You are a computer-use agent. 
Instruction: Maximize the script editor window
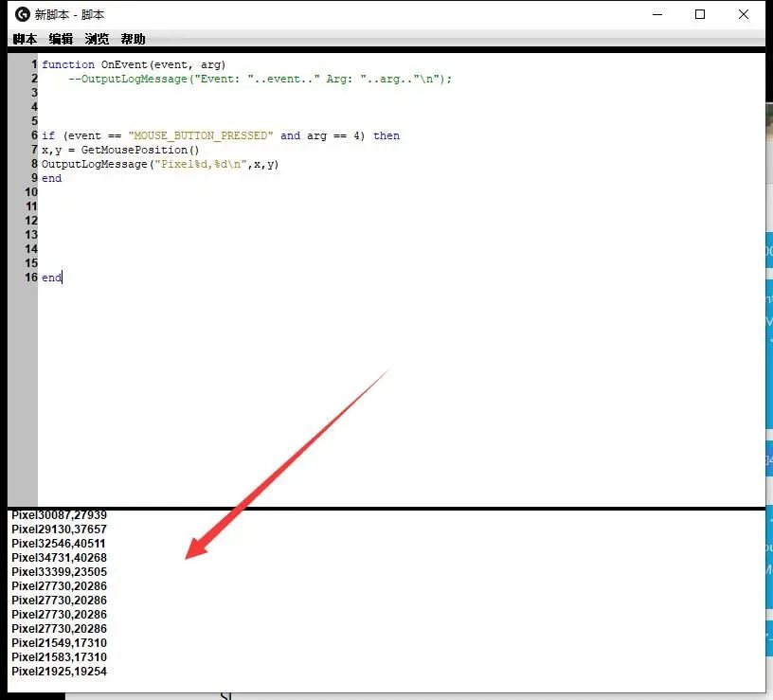tap(699, 14)
